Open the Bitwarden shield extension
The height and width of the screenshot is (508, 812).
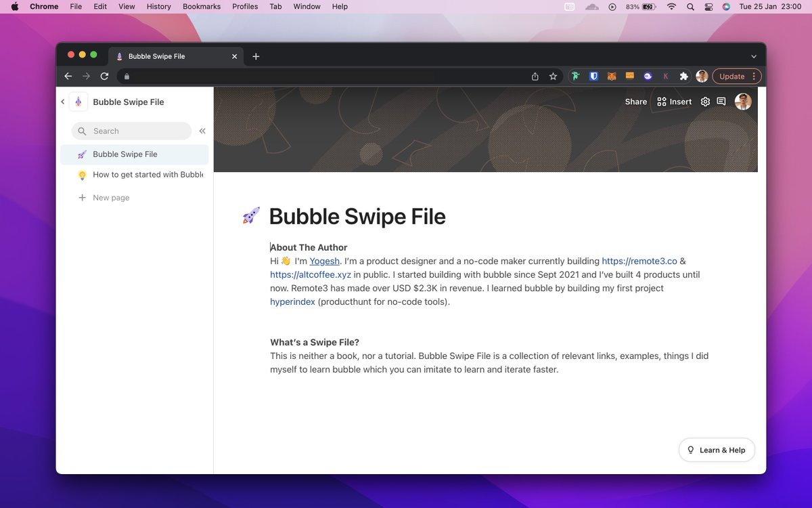click(593, 77)
